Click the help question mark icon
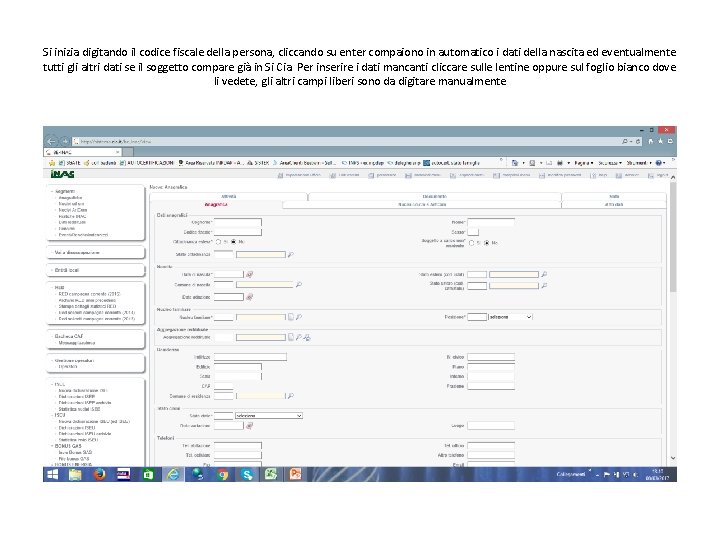 (x=658, y=163)
